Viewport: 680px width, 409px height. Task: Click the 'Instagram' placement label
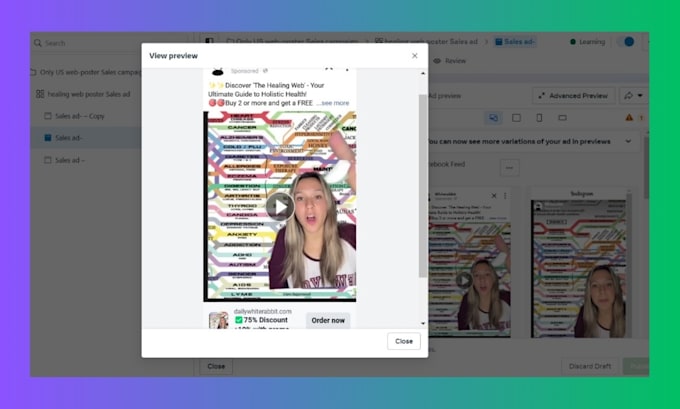coord(582,194)
